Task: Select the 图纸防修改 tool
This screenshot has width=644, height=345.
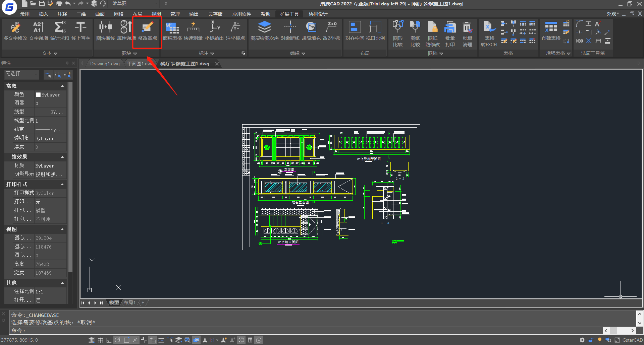Action: (433, 34)
